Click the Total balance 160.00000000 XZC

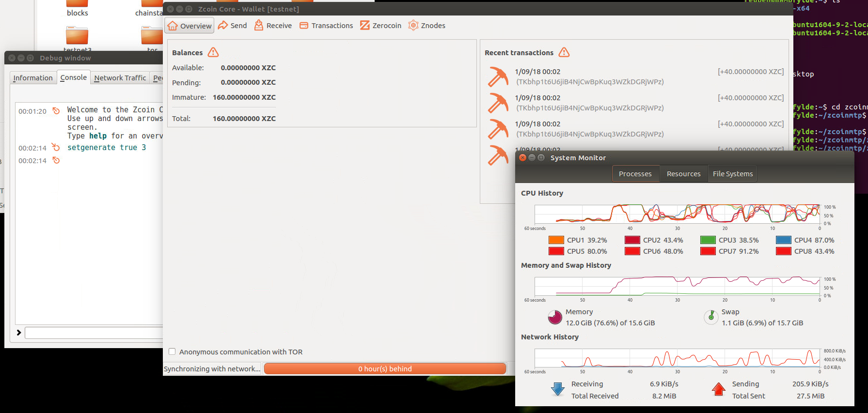[x=244, y=119]
